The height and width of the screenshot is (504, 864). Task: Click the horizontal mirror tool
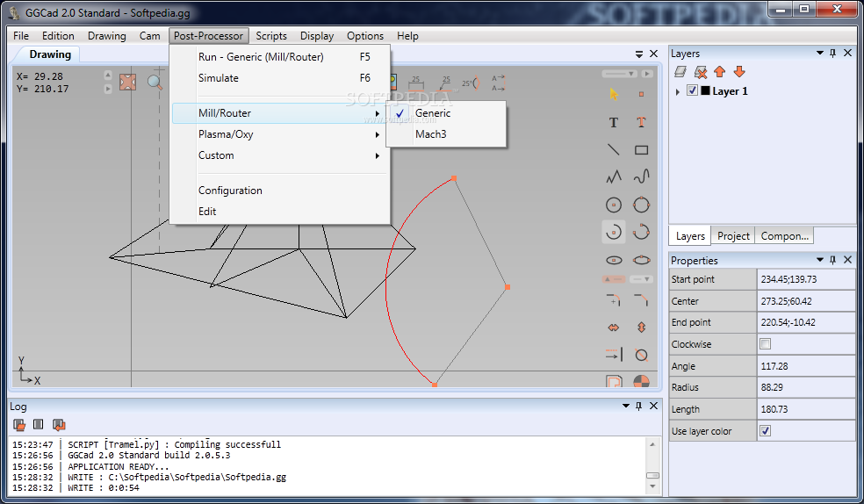coord(613,328)
